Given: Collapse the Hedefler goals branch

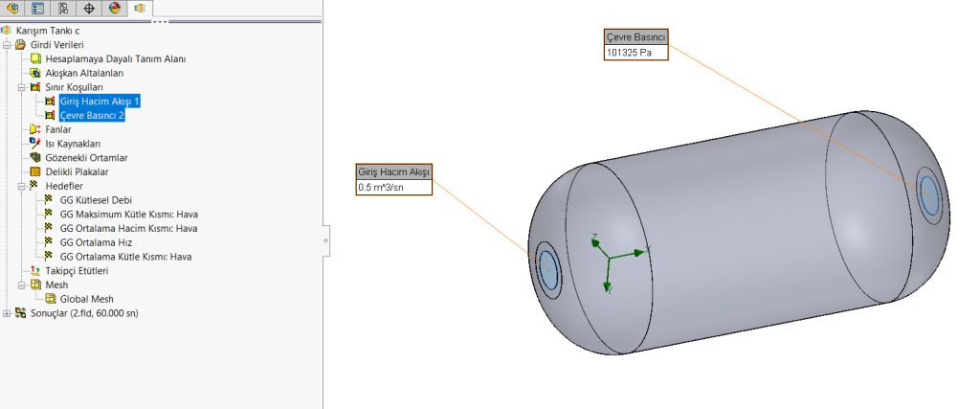Looking at the screenshot, I should (x=21, y=186).
